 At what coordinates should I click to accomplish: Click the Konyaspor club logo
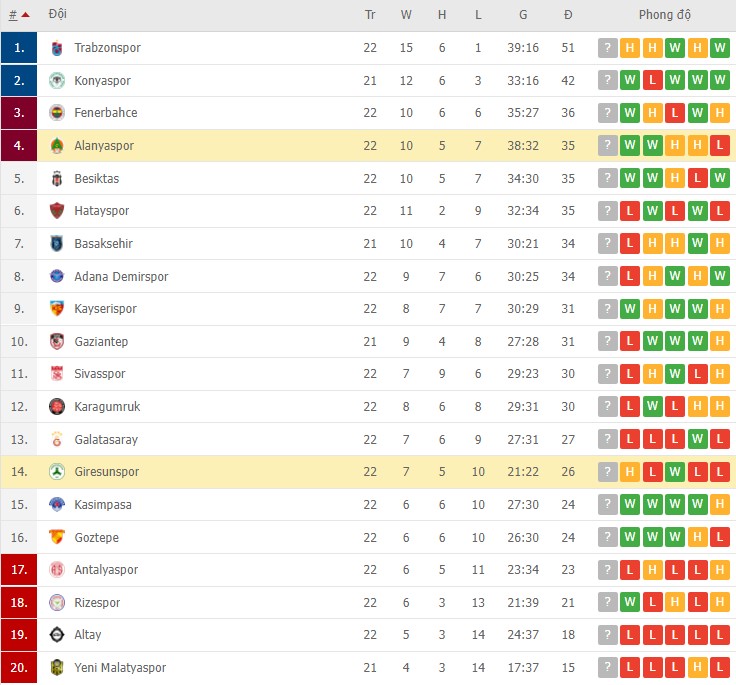pyautogui.click(x=56, y=81)
